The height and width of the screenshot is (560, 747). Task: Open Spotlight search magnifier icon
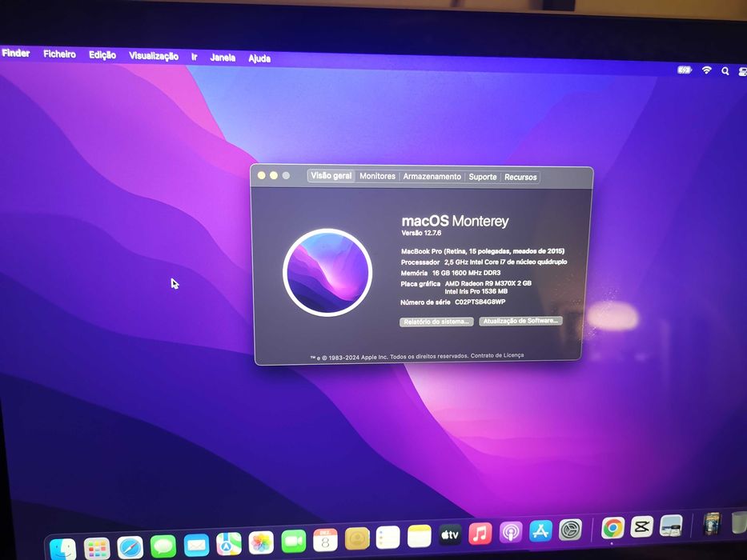click(725, 71)
